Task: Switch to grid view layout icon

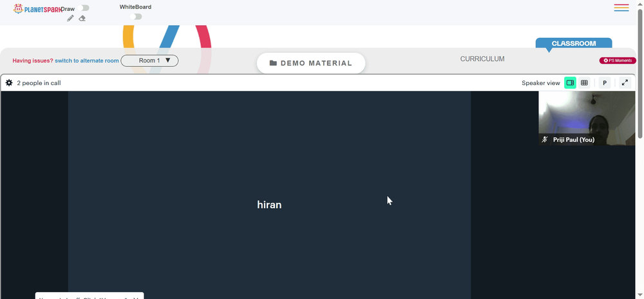Action: click(584, 83)
